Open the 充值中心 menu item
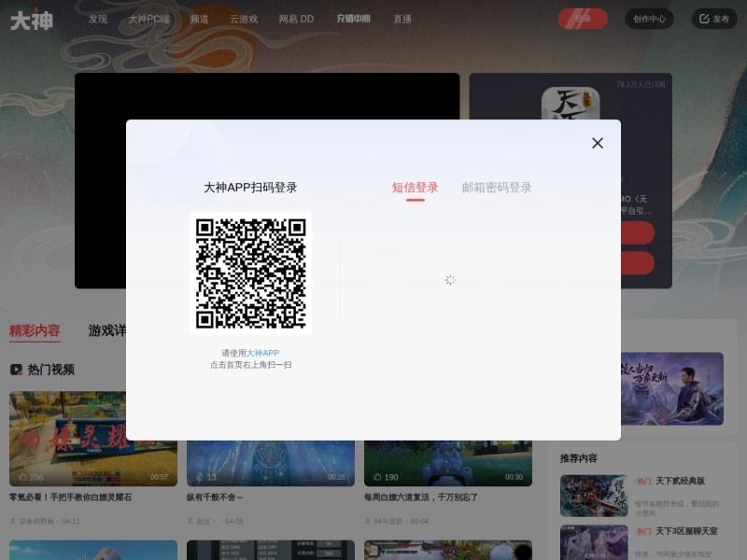The image size is (747, 560). (x=354, y=19)
